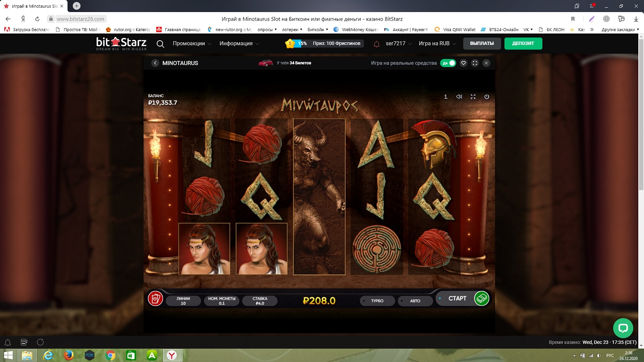Go back in browser history
This screenshot has height=362, width=644.
pyautogui.click(x=8, y=19)
